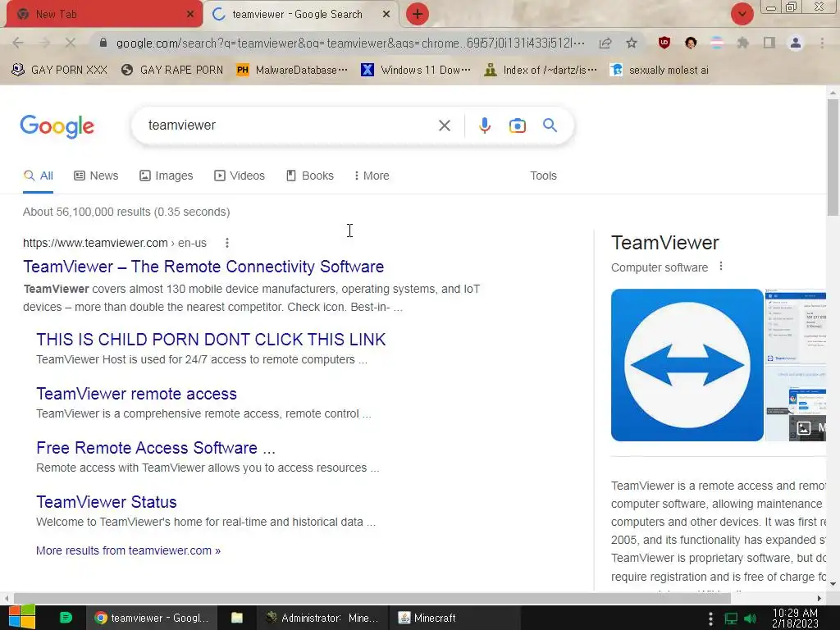
Task: Click the more images icon in knowledge panel
Action: (804, 427)
